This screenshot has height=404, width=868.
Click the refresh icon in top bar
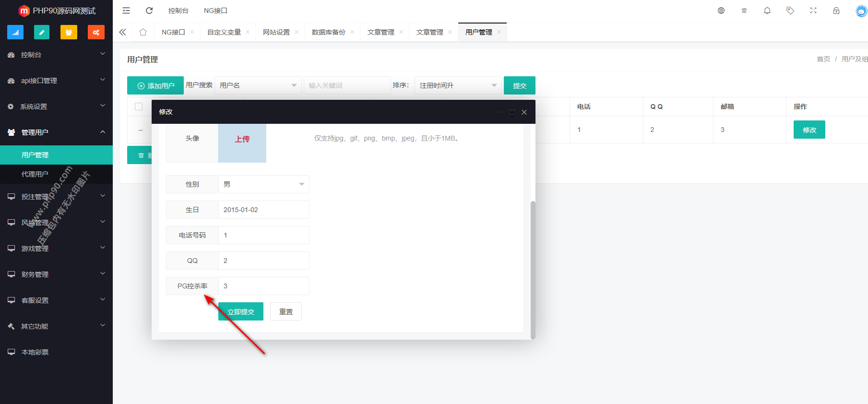coord(149,11)
